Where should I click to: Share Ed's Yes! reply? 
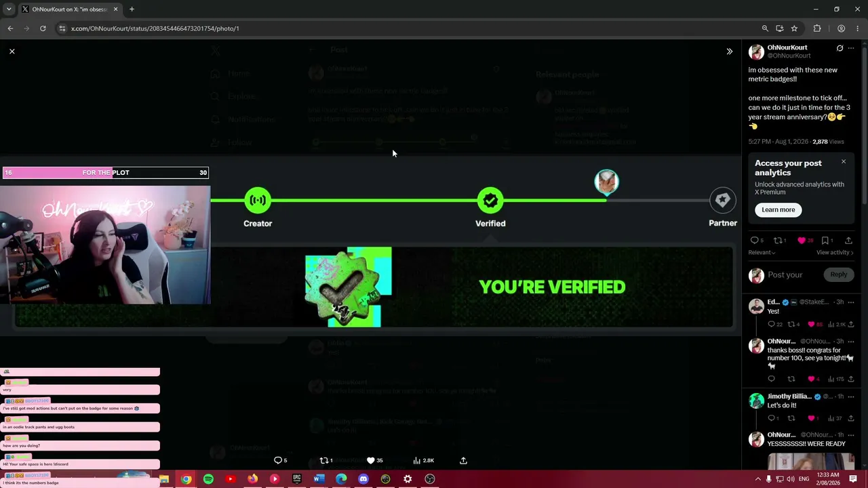(851, 325)
